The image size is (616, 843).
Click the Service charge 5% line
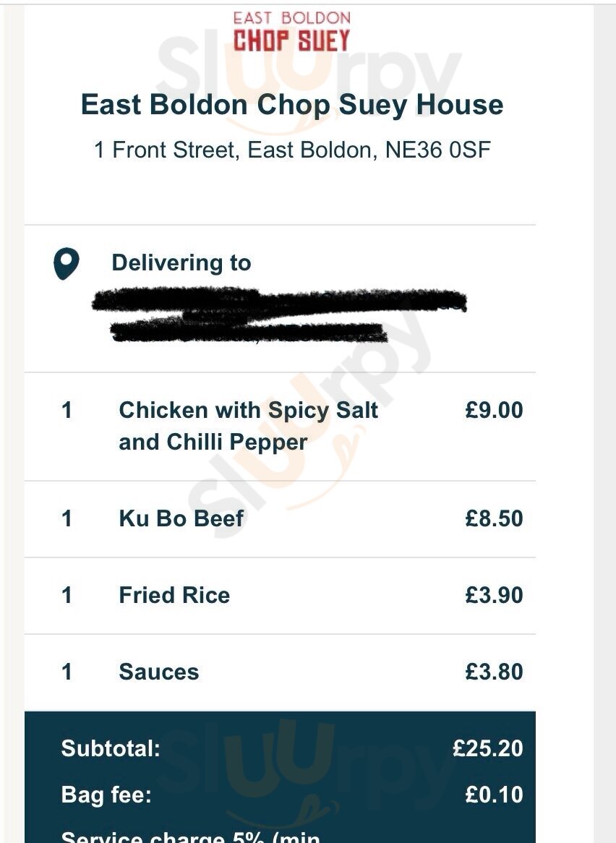tap(191, 836)
